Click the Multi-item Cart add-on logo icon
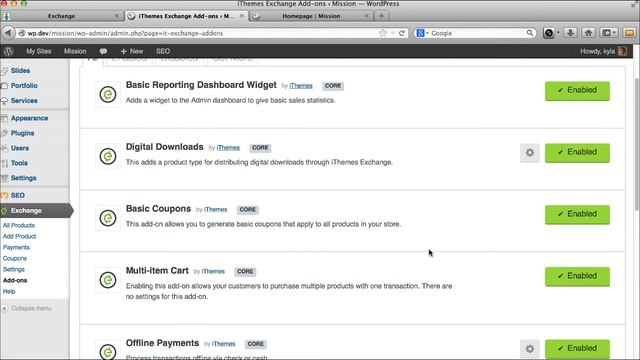Screen dimensions: 640x360 (108, 280)
